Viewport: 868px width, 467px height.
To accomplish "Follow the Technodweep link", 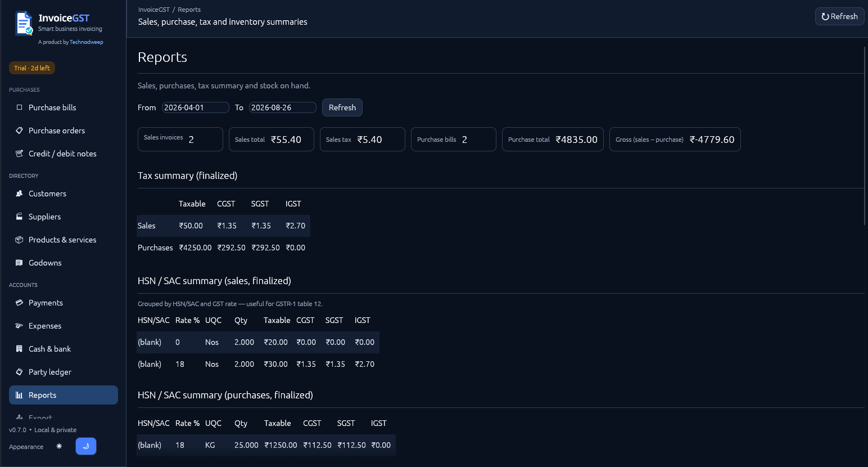I will (87, 42).
